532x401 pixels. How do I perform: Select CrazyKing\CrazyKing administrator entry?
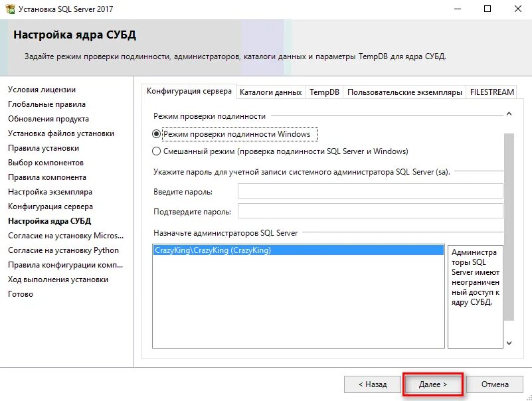pyautogui.click(x=298, y=250)
